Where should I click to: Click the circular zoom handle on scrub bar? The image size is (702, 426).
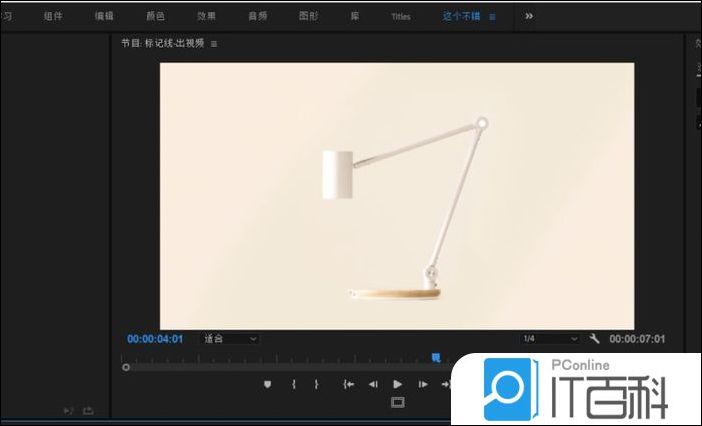click(126, 367)
